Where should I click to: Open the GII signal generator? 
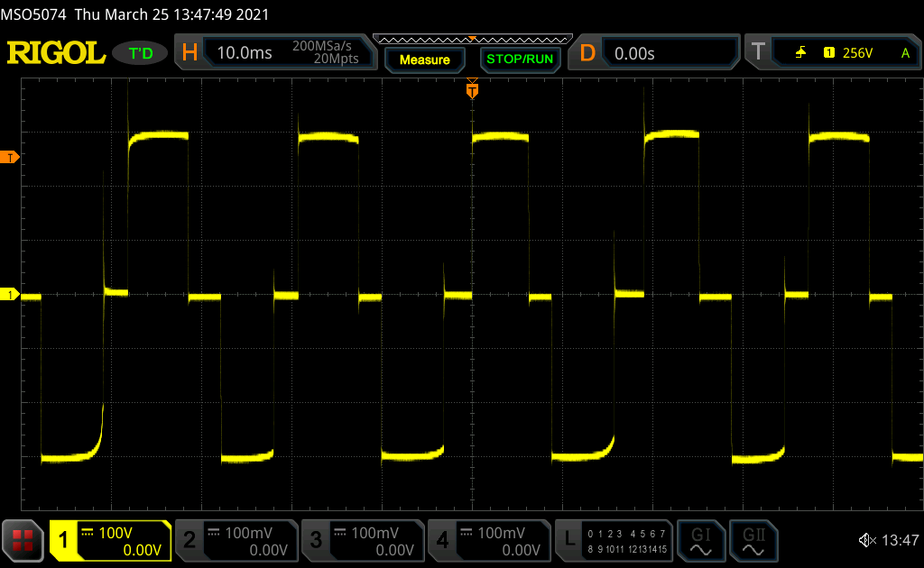pos(753,542)
